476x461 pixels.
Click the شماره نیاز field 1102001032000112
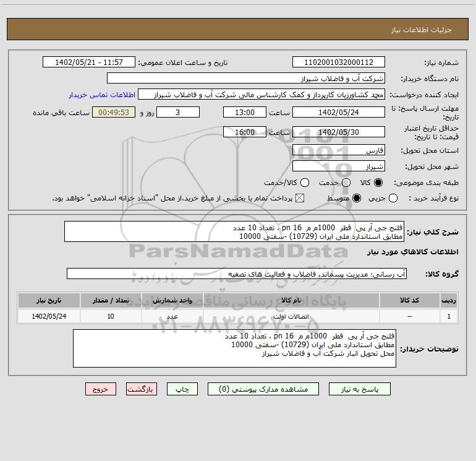(x=339, y=62)
